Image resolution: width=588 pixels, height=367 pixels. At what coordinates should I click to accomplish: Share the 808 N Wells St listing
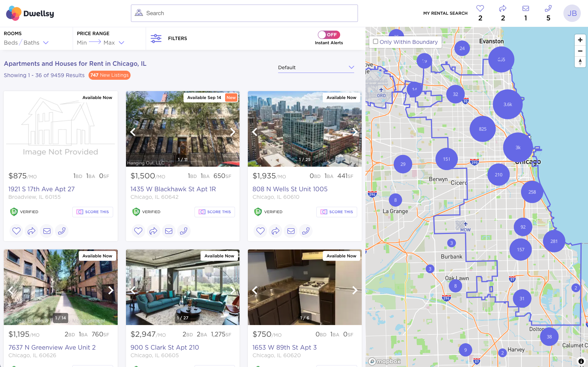(276, 231)
